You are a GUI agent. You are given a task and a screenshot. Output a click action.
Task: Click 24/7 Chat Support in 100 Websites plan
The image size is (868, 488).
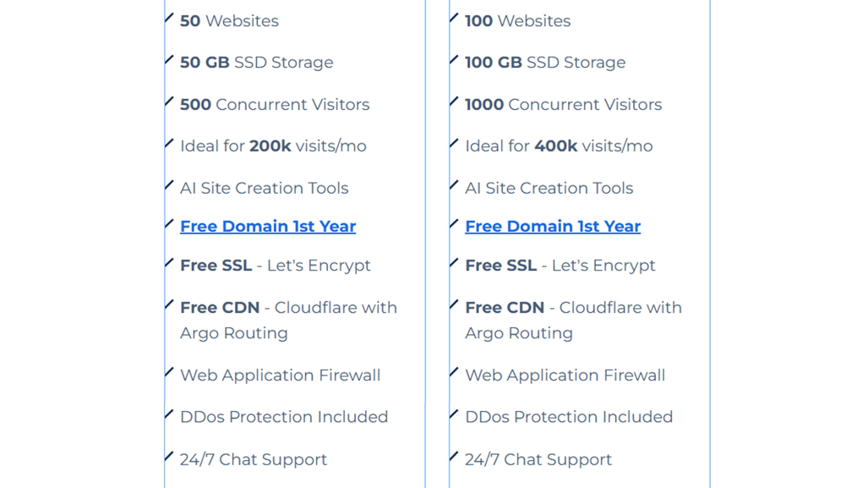pyautogui.click(x=538, y=460)
